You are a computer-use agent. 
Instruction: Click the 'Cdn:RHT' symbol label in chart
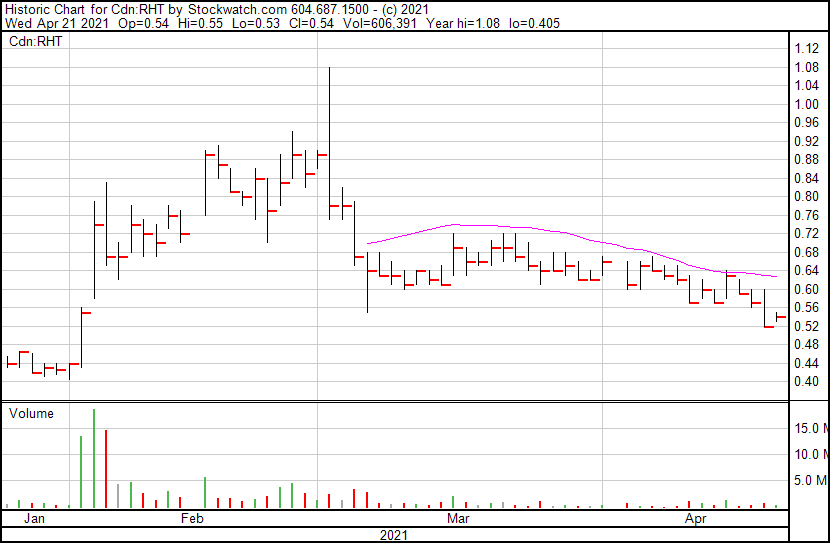[x=35, y=41]
